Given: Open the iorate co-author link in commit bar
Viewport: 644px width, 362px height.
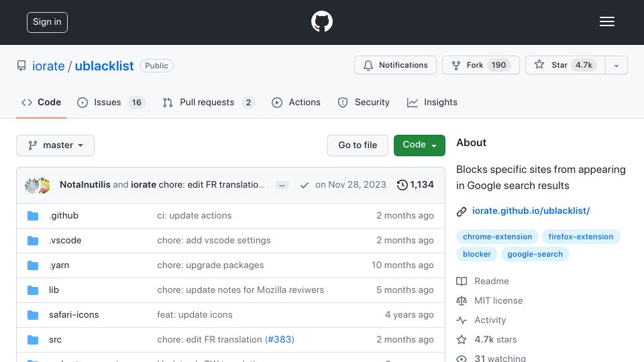Looking at the screenshot, I should [144, 185].
